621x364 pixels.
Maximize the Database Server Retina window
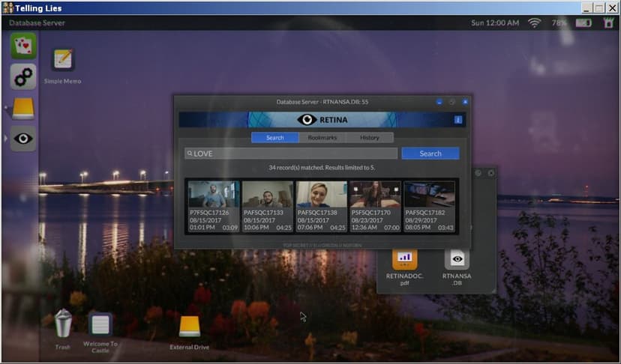(452, 102)
